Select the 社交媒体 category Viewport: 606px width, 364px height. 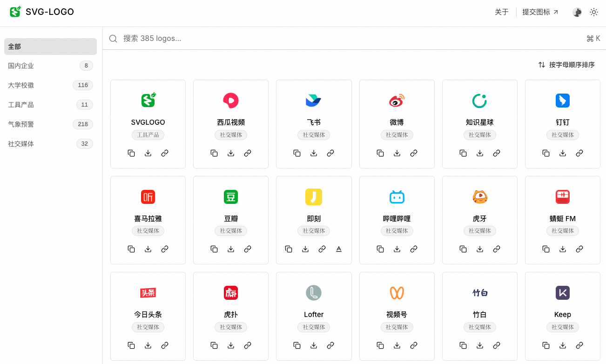point(50,144)
